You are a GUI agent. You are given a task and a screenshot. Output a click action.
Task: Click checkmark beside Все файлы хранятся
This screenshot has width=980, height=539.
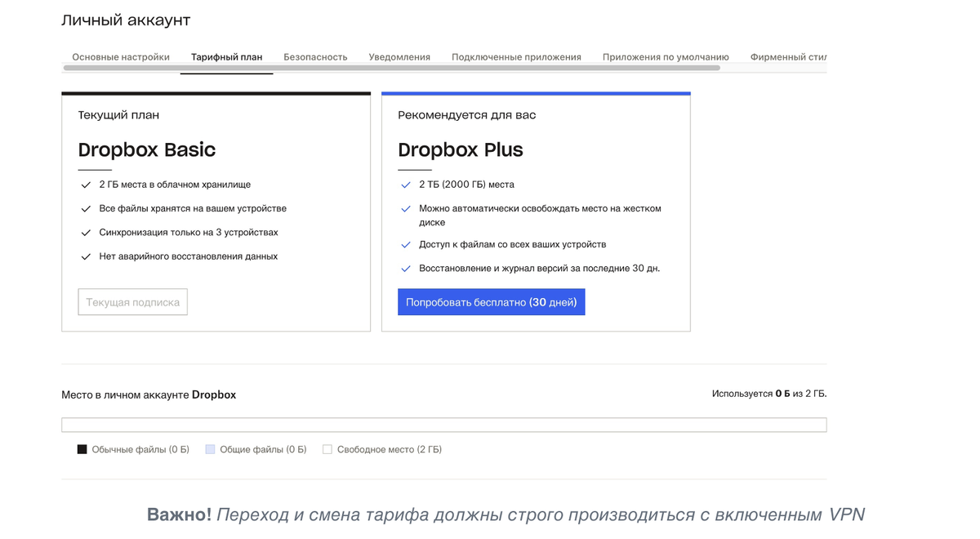tap(86, 209)
